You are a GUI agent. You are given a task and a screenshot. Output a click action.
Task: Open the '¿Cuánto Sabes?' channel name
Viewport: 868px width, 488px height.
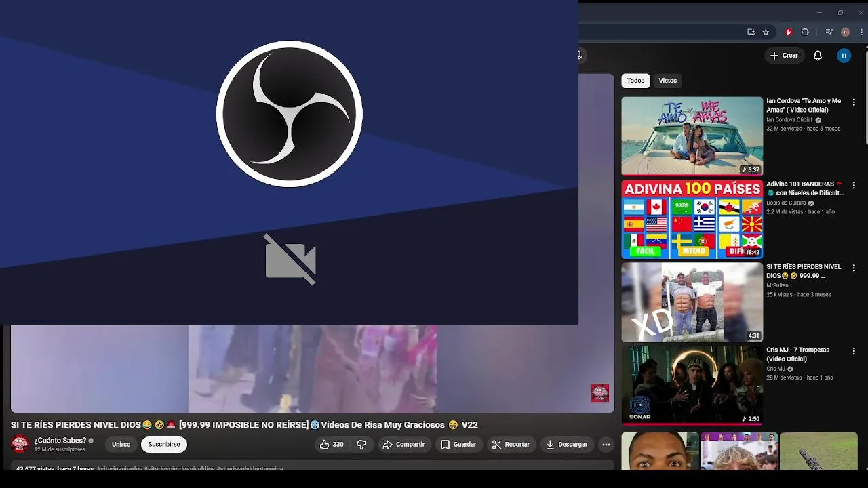60,441
